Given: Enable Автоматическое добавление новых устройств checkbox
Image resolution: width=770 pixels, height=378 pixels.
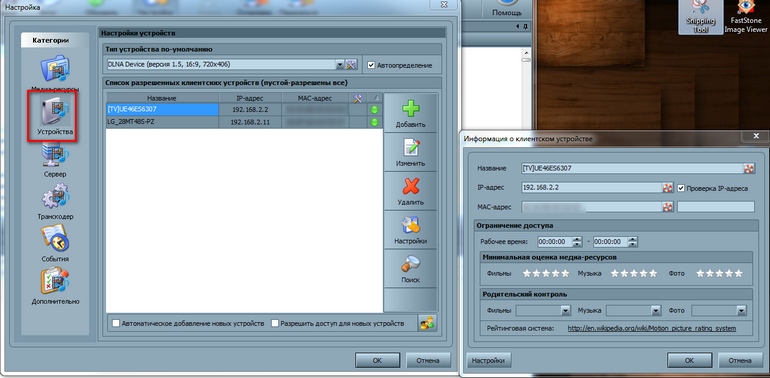Looking at the screenshot, I should point(116,323).
